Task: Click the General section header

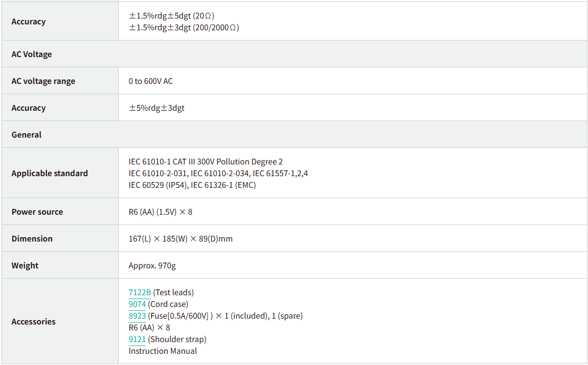Action: point(26,135)
